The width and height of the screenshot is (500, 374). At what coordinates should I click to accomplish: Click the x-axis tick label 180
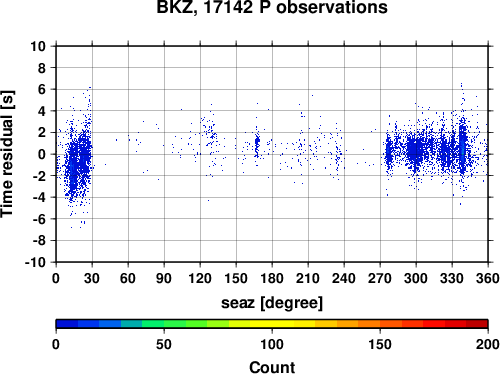[x=272, y=278]
